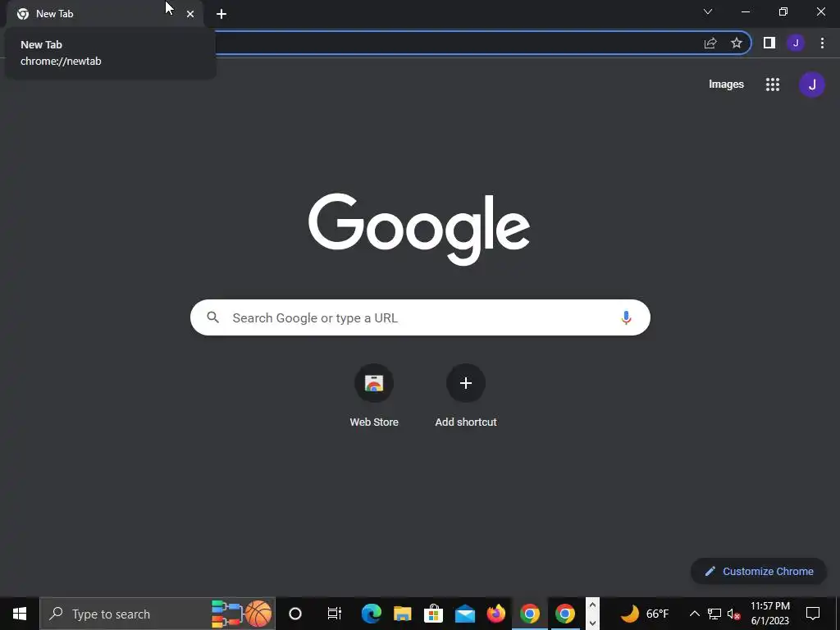This screenshot has height=630, width=840.
Task: Bookmark this tab with star icon
Action: pos(737,43)
